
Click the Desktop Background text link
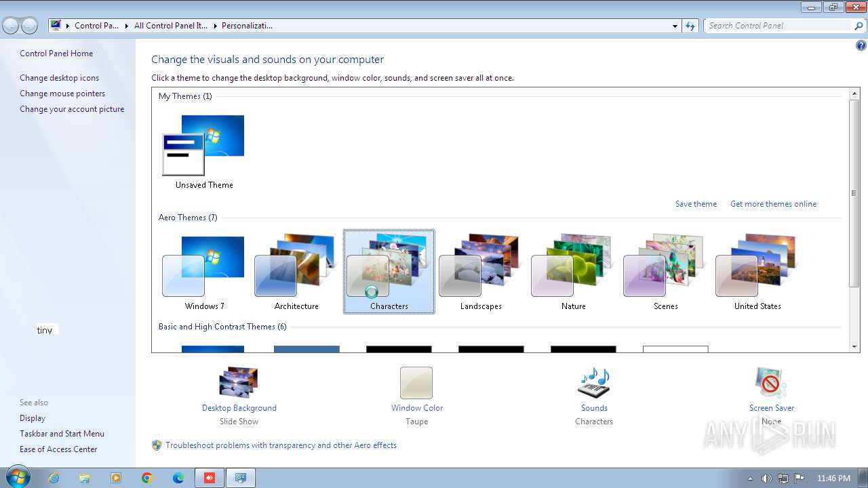pyautogui.click(x=239, y=408)
